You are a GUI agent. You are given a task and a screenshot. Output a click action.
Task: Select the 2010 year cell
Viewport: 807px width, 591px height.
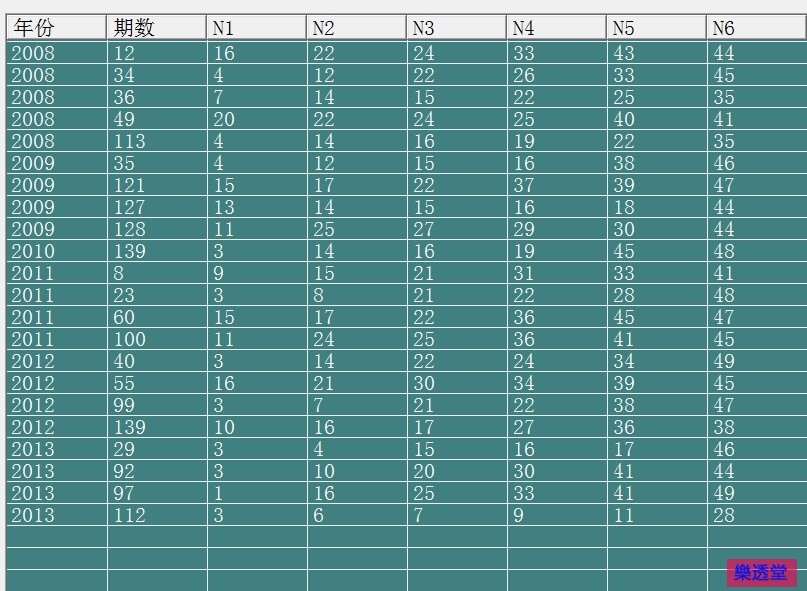pos(34,251)
